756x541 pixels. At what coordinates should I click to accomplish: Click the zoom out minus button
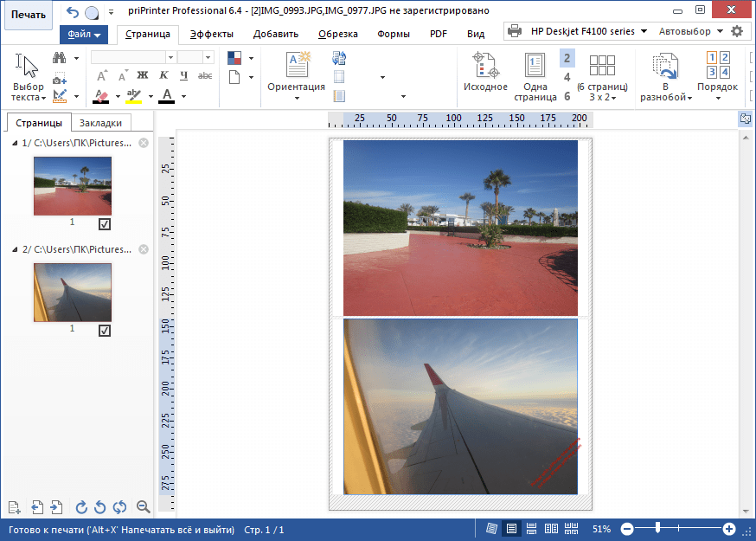click(627, 530)
